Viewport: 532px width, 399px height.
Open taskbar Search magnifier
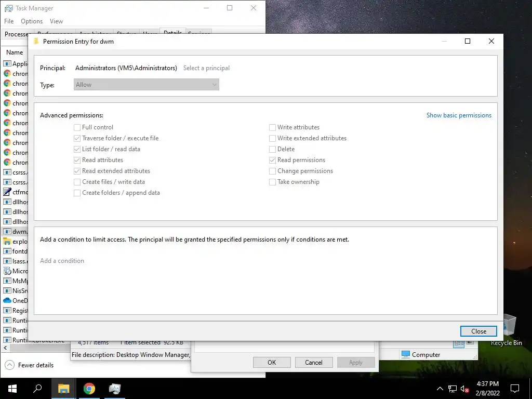tap(37, 389)
